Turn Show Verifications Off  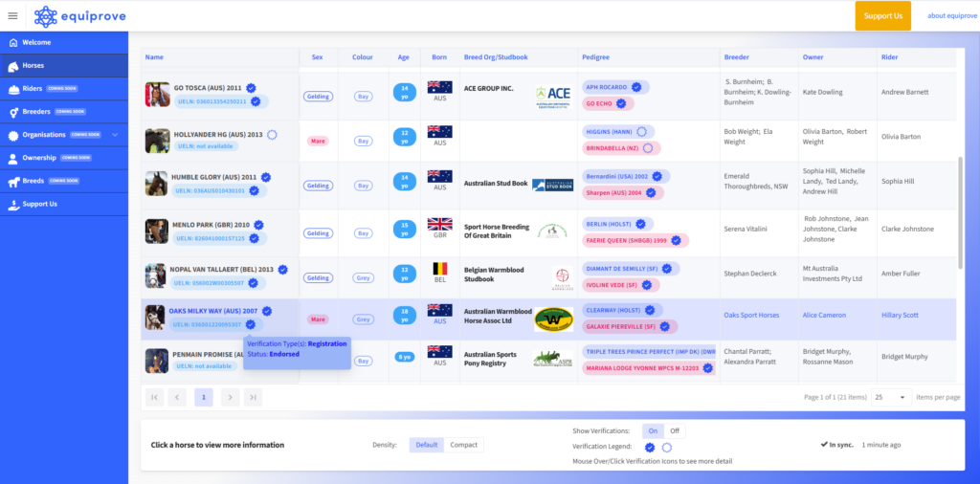pyautogui.click(x=675, y=431)
